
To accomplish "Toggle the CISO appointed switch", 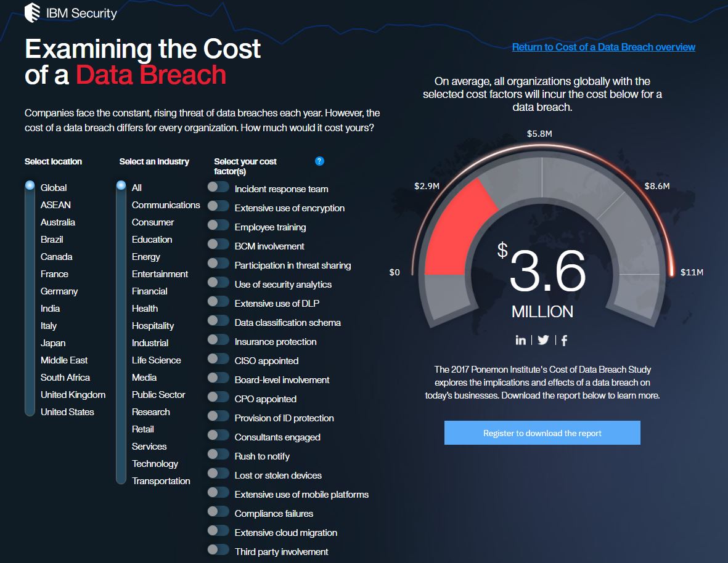I will [x=218, y=359].
